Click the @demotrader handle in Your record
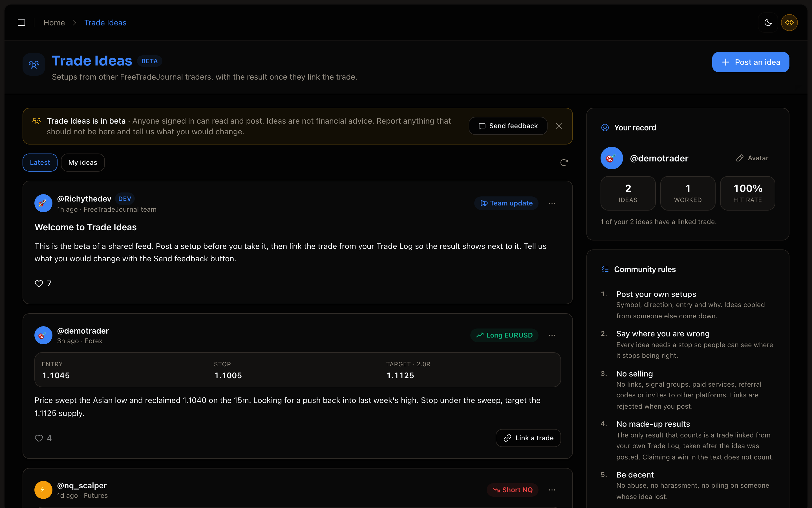The width and height of the screenshot is (812, 508). 659,158
